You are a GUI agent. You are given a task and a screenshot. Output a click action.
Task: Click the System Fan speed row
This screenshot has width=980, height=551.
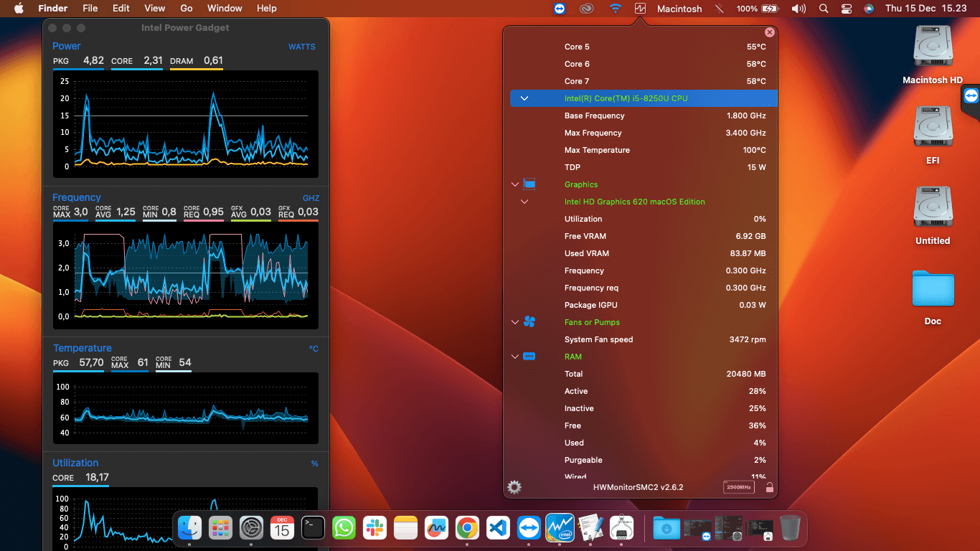tap(640, 339)
